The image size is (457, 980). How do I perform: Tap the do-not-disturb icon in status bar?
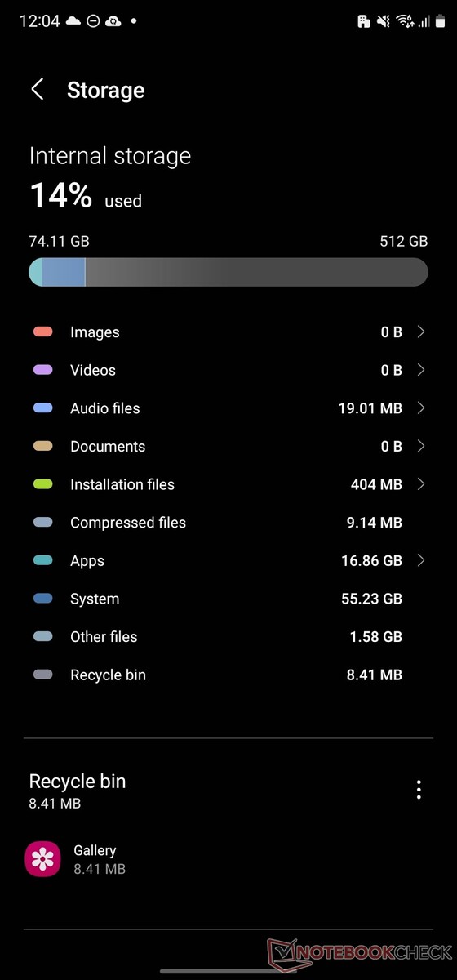tap(93, 21)
